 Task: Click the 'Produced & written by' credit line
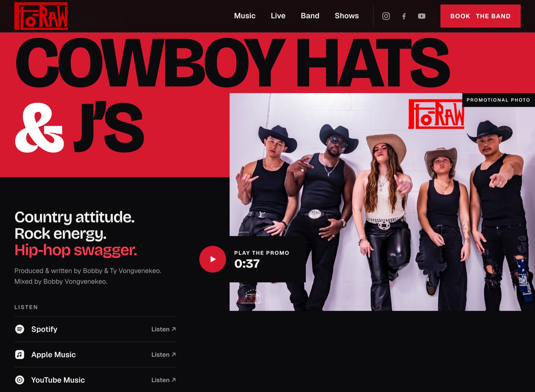[x=88, y=271]
